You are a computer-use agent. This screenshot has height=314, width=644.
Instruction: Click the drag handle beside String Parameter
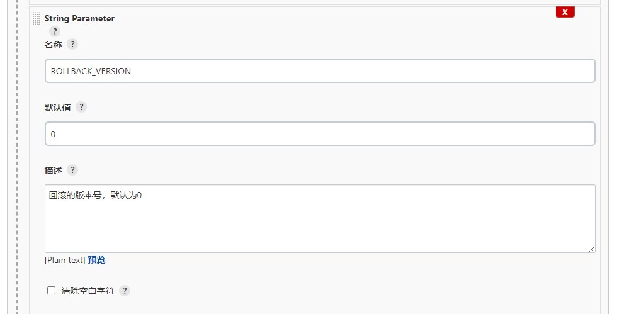coord(36,18)
